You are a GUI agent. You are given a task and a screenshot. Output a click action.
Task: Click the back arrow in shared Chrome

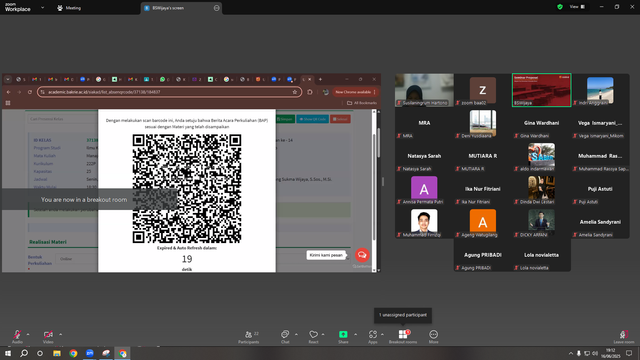(9, 92)
